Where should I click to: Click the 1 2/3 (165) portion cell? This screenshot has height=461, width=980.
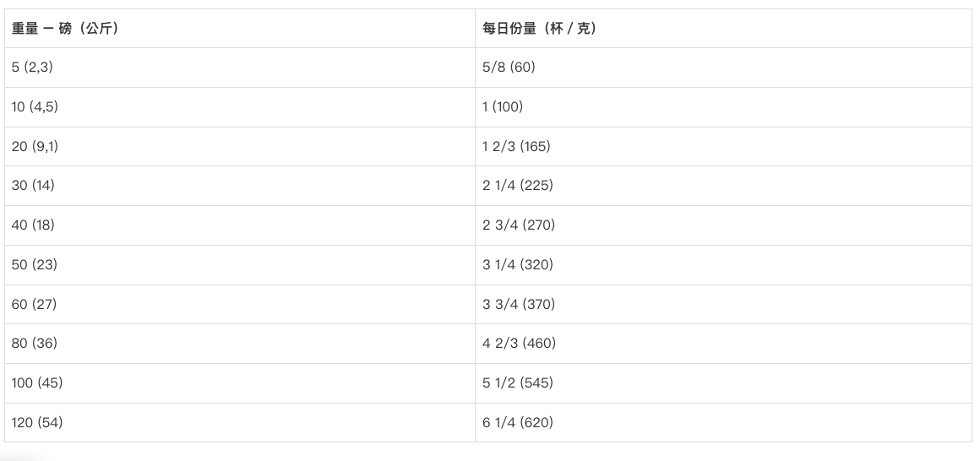516,147
